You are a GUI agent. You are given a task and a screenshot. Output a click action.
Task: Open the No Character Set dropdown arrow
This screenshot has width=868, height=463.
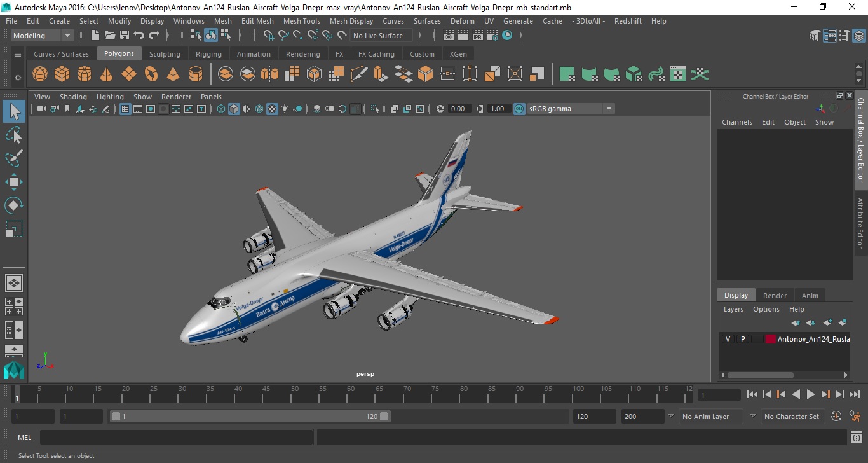click(x=753, y=416)
